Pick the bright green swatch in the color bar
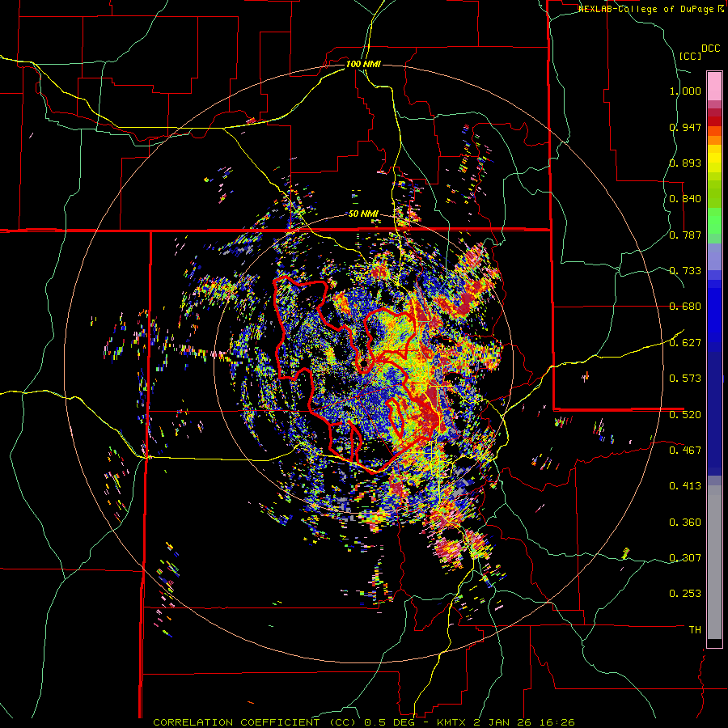 [714, 221]
